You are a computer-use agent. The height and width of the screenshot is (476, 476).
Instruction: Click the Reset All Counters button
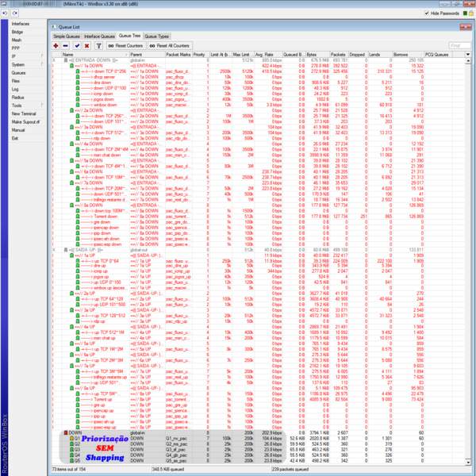pos(170,46)
